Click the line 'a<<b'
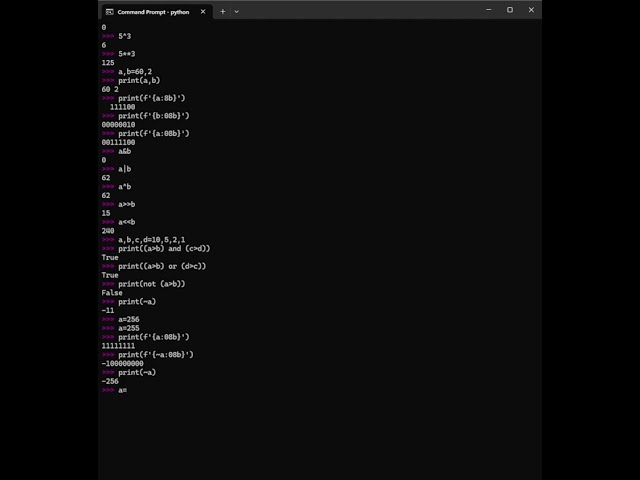This screenshot has width=640, height=480. tap(118, 222)
